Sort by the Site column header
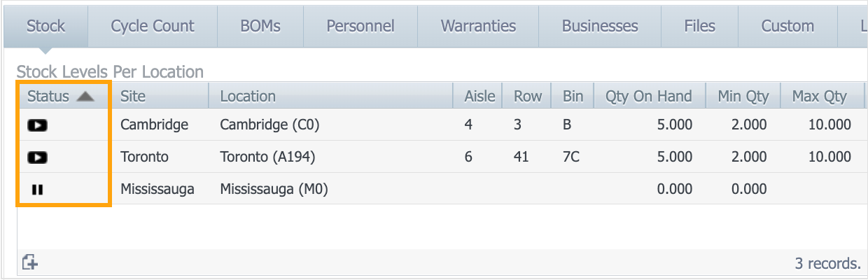The image size is (868, 280). [x=133, y=97]
